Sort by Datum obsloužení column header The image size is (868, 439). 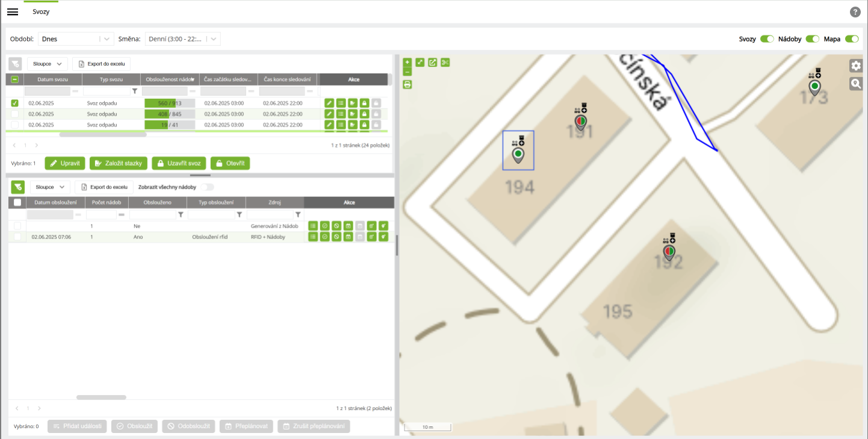coord(55,202)
